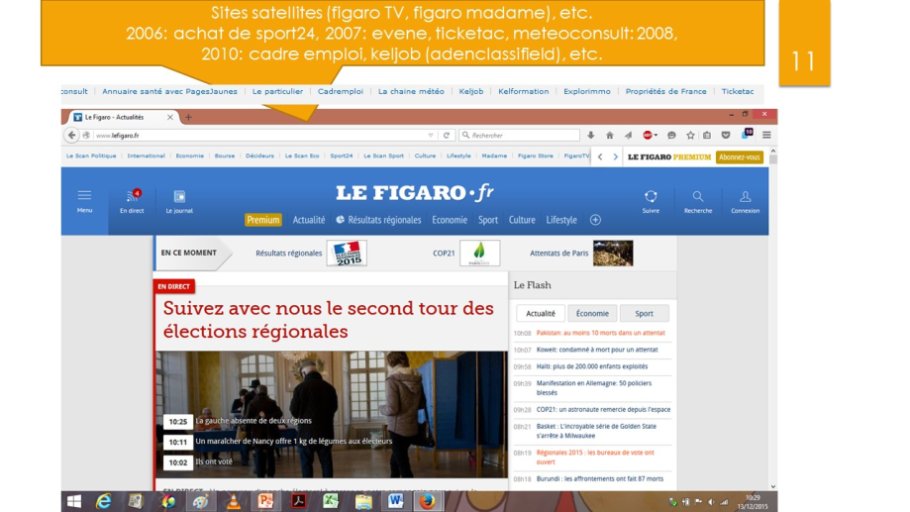
Task: Open Excel from the taskbar
Action: pyautogui.click(x=330, y=502)
